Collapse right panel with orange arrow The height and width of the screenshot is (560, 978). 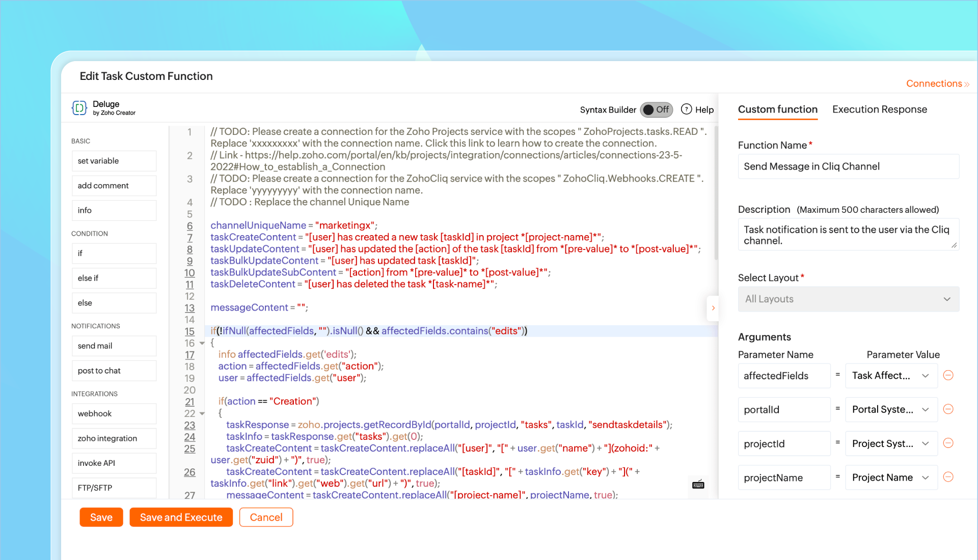[x=713, y=308]
